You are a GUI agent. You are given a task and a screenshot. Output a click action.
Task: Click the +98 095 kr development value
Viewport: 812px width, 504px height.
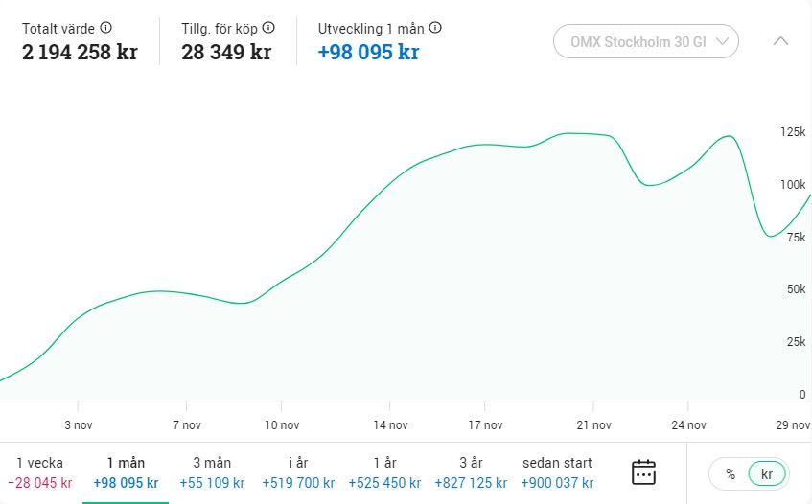coord(368,52)
